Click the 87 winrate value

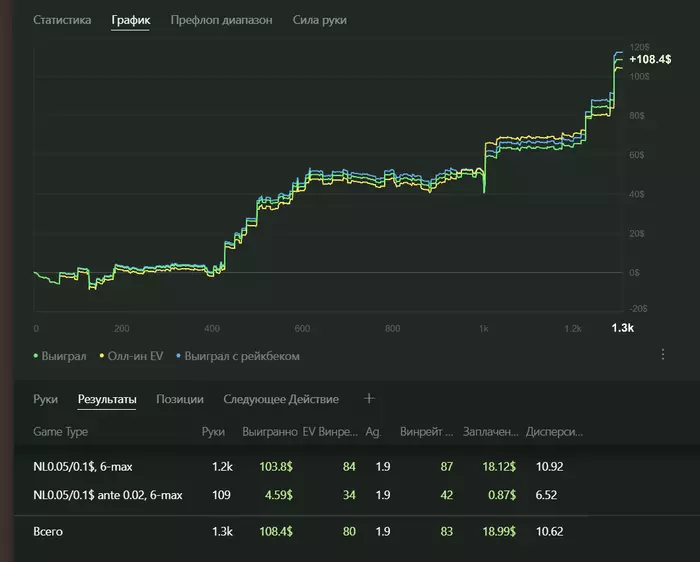pyautogui.click(x=446, y=466)
